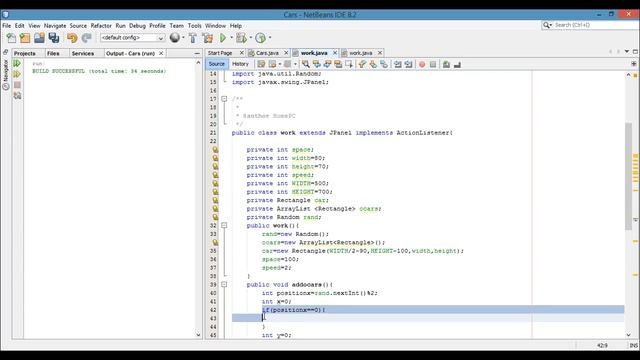Open the Source menu
This screenshot has width=640, height=360.
78,26
